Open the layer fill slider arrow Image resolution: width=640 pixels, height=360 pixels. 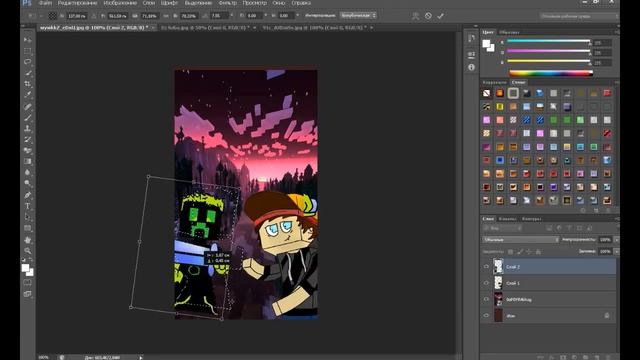click(x=616, y=251)
